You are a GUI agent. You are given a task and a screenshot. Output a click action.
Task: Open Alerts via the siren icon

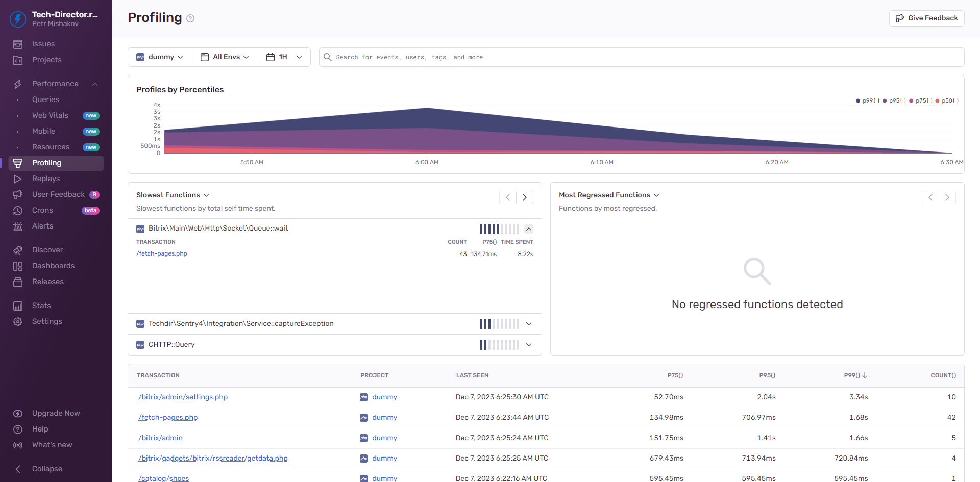[18, 226]
